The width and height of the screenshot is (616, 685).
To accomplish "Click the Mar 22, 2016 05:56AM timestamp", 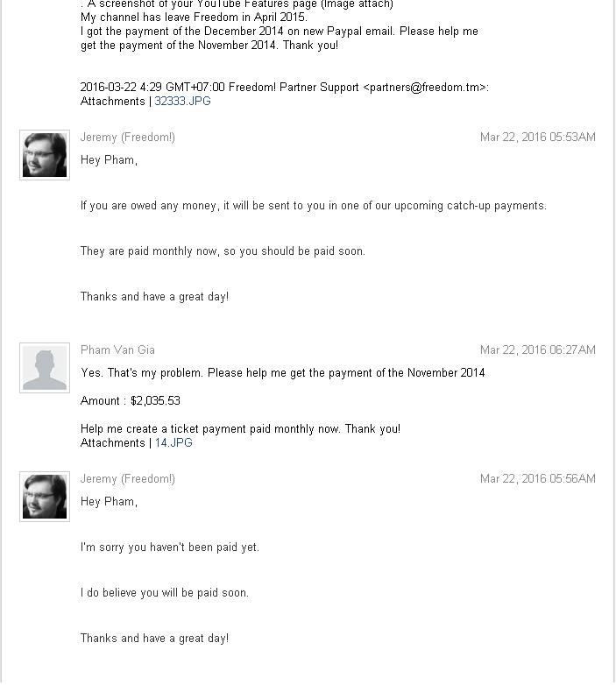I will 537,479.
